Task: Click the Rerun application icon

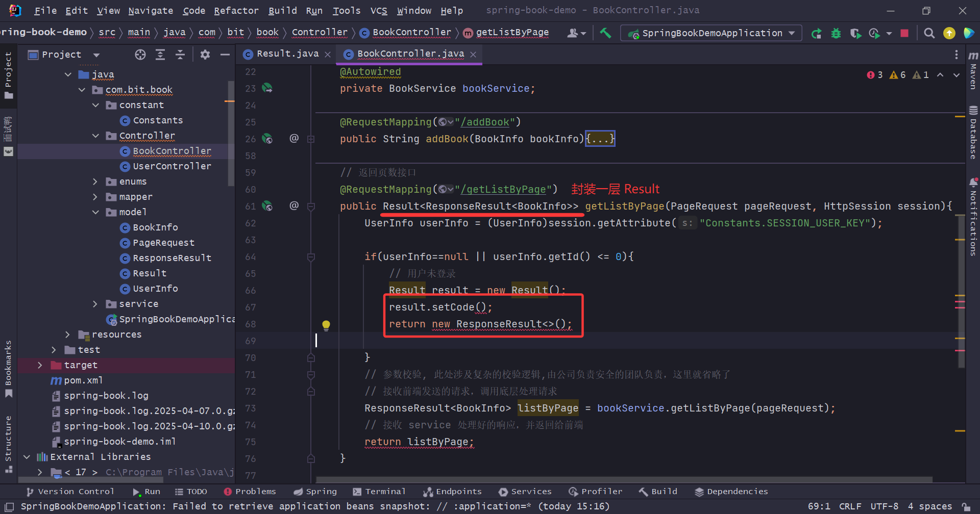Action: click(817, 33)
